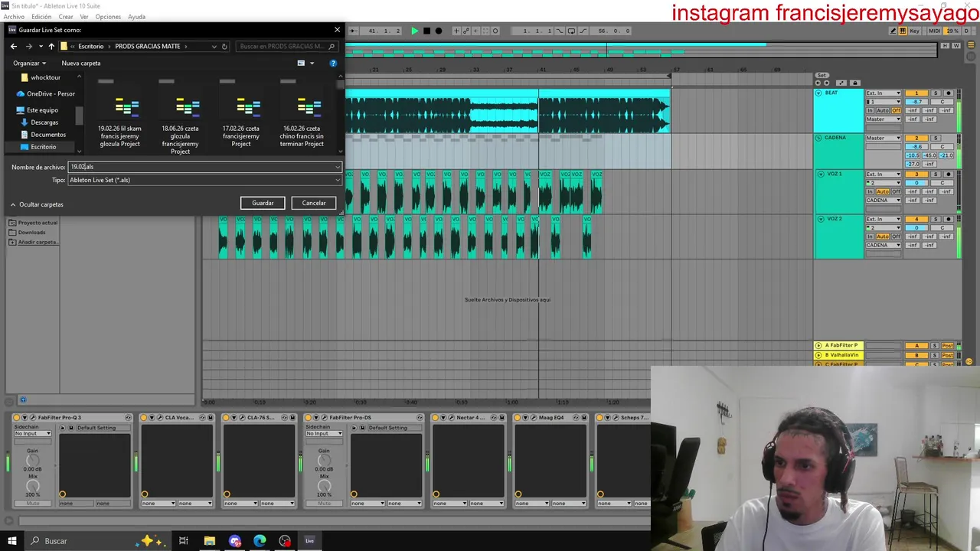This screenshot has height=551, width=980.
Task: Toggle Punch-Out switch in transport
Action: pos(583,31)
